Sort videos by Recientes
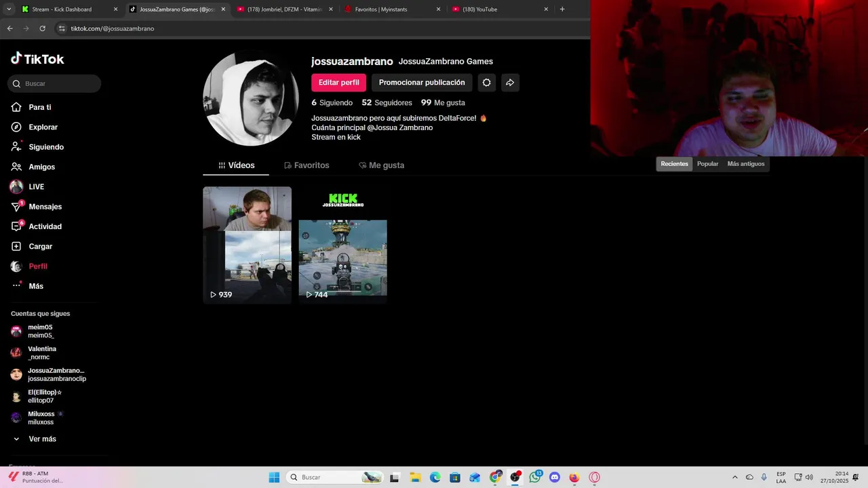868x488 pixels. coord(674,164)
